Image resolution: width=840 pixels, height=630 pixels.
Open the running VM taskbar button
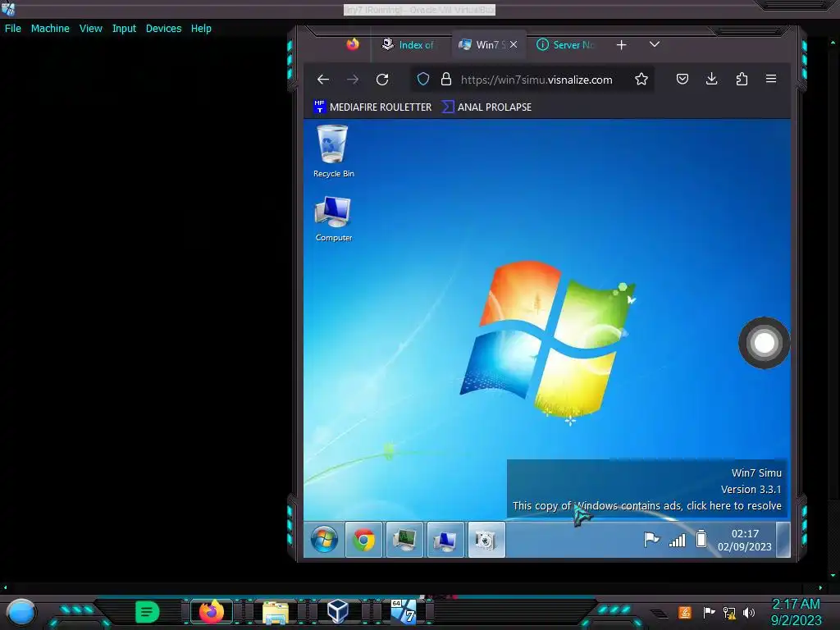tap(404, 612)
